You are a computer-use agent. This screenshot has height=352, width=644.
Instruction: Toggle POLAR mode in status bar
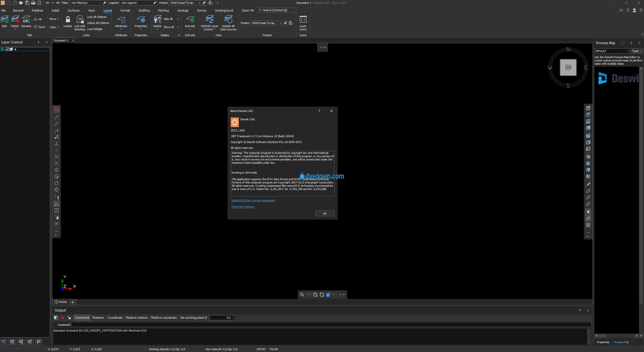tap(274, 349)
